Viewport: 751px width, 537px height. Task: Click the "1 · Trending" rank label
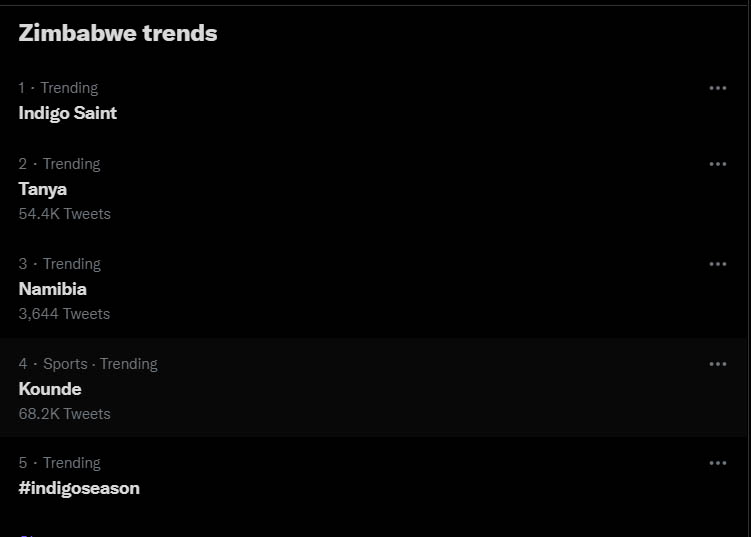click(x=58, y=88)
